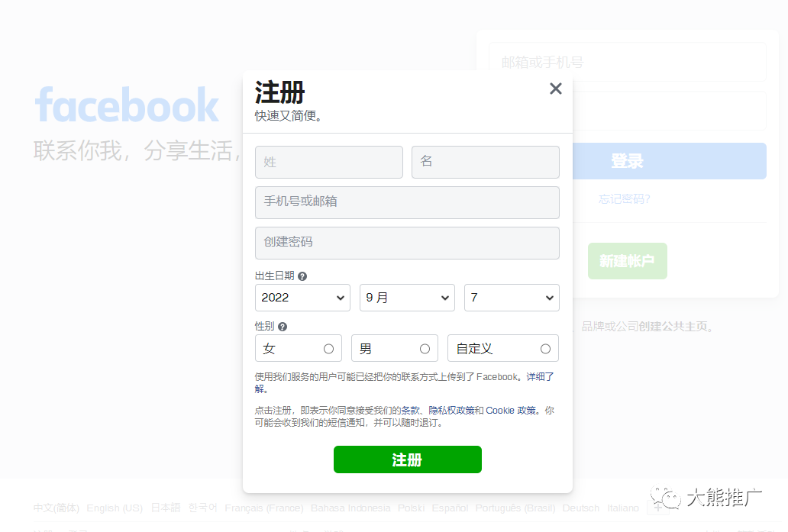
Task: Switch language to 한국어
Action: (202, 508)
